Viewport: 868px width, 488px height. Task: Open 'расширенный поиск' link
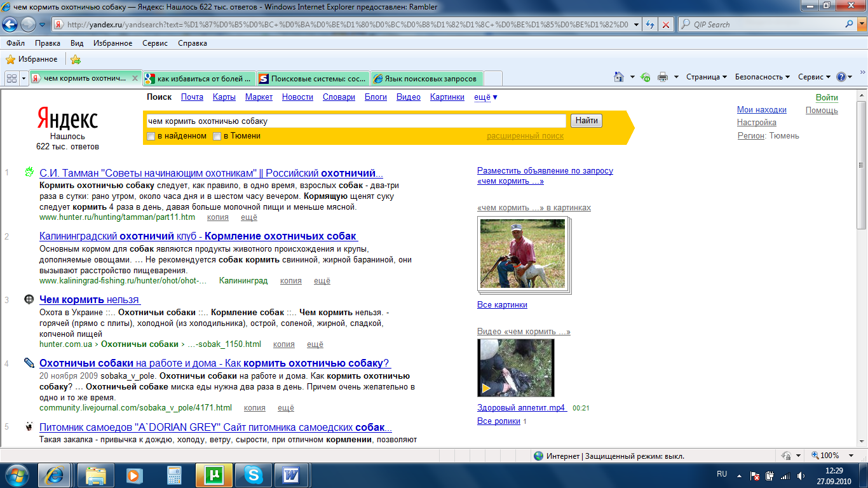point(525,136)
